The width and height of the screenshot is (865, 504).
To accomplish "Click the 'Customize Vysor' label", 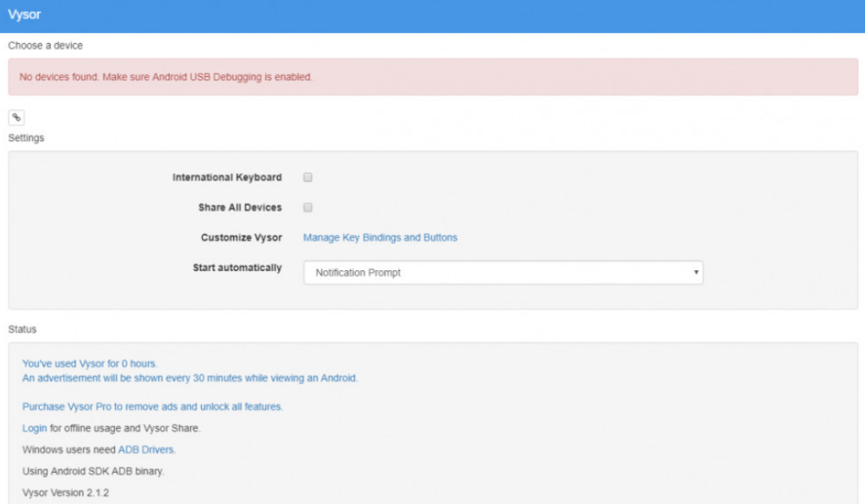I will [x=241, y=238].
